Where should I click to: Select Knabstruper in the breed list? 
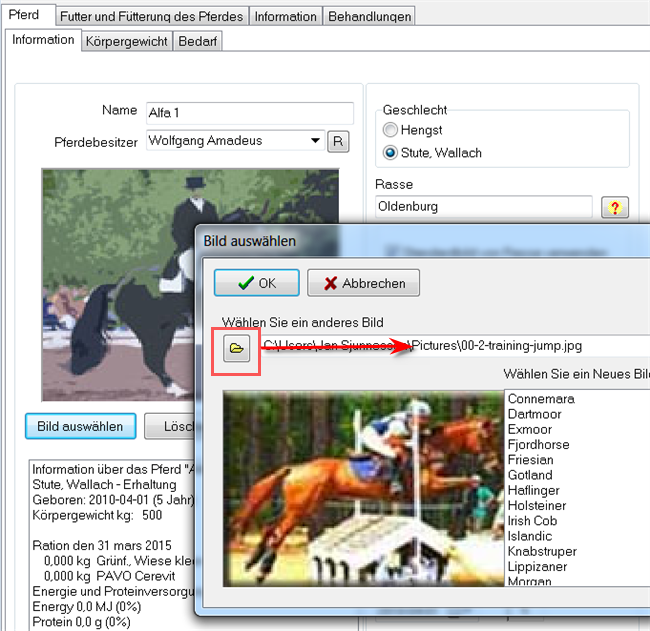542,552
